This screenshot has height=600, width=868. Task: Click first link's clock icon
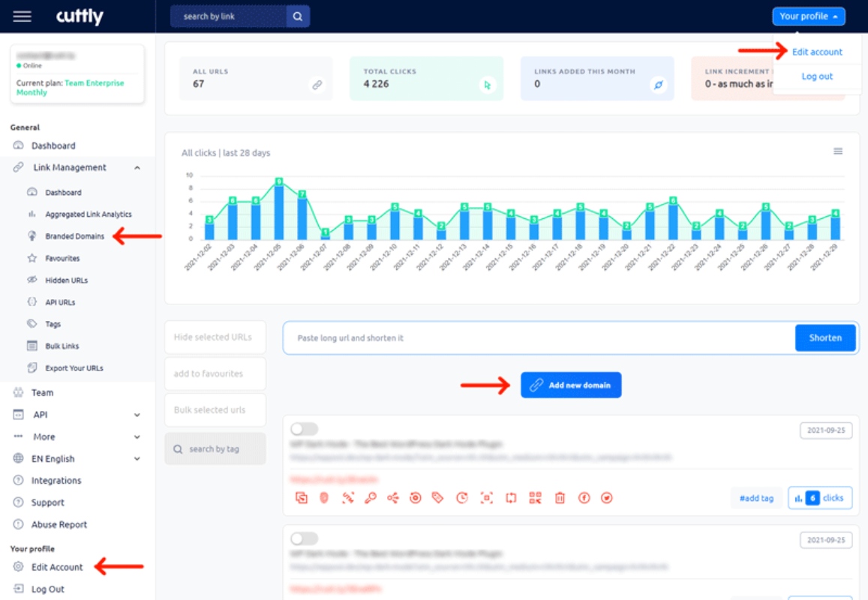tap(461, 498)
